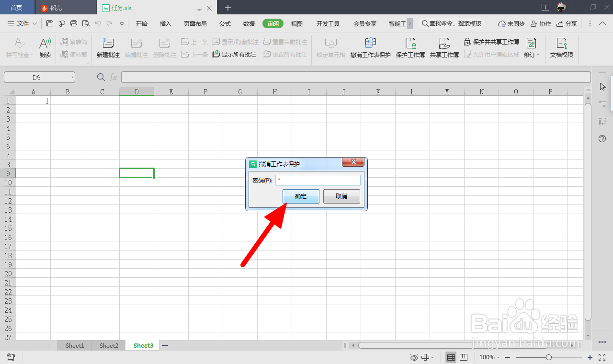This screenshot has height=364, width=613.
Task: Click zoom in plus button
Action: click(x=590, y=357)
